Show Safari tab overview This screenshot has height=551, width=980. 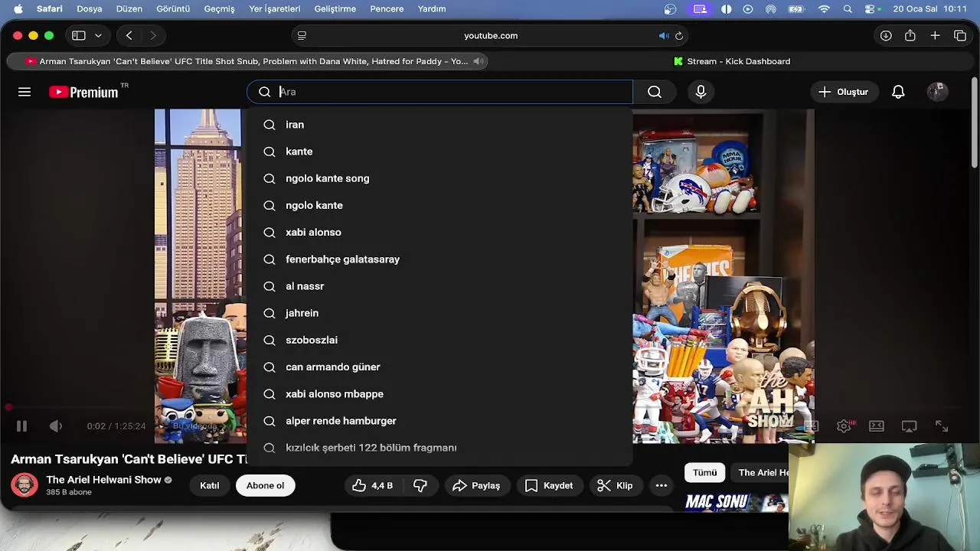960,35
